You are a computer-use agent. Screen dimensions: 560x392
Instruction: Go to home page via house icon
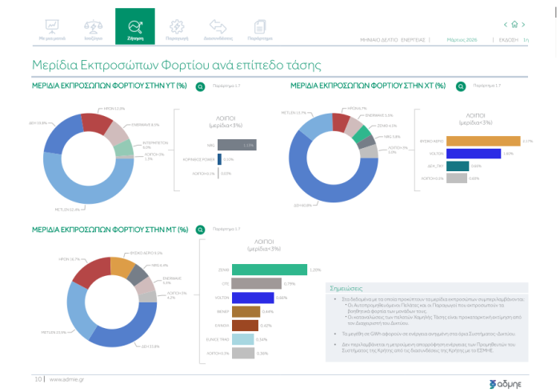pos(514,24)
